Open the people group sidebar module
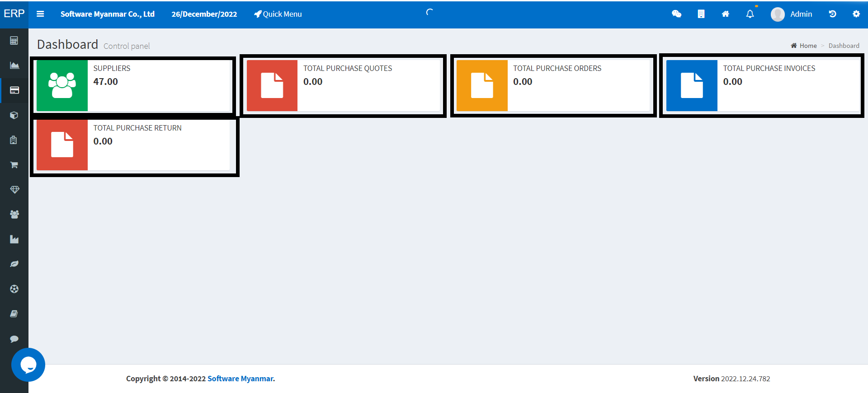Image resolution: width=868 pixels, height=393 pixels. click(x=14, y=215)
